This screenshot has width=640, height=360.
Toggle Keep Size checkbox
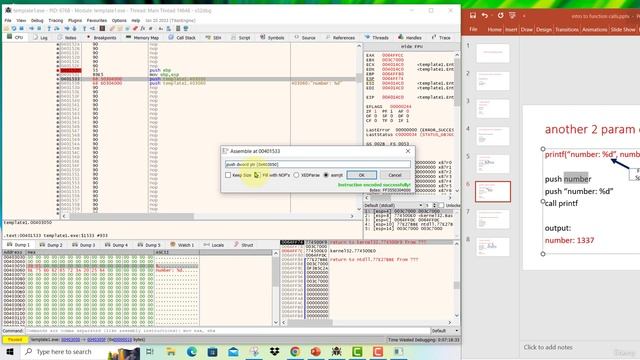coord(228,175)
